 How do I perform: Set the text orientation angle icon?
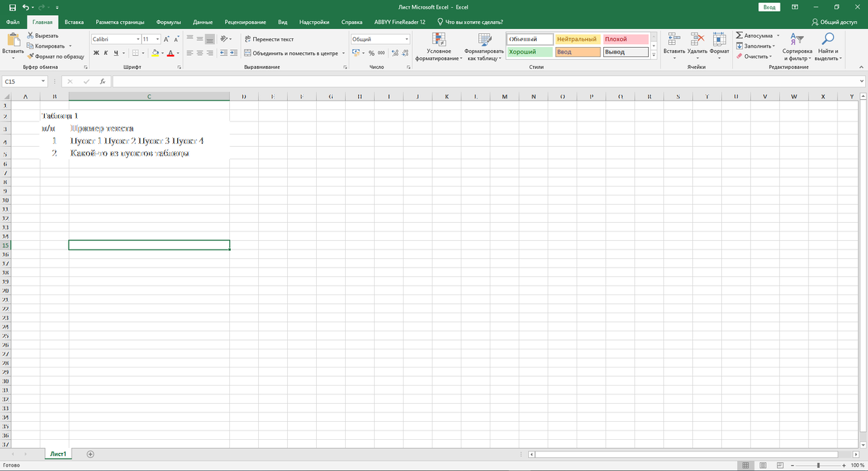[224, 39]
